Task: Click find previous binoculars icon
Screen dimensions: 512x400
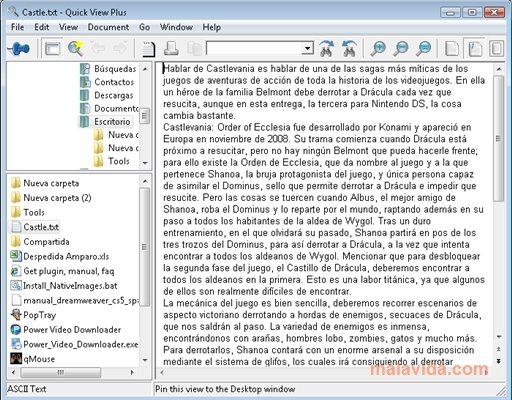Action: coord(349,49)
